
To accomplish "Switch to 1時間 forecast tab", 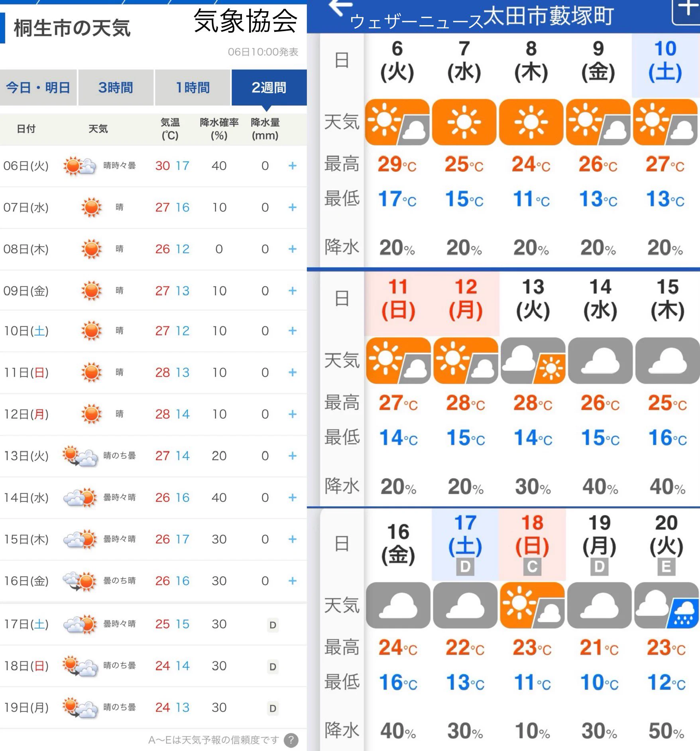I will (193, 88).
